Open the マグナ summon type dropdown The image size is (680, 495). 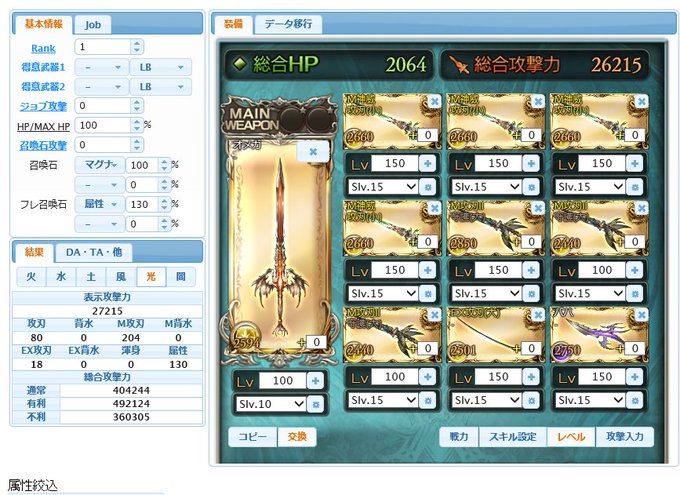point(99,165)
